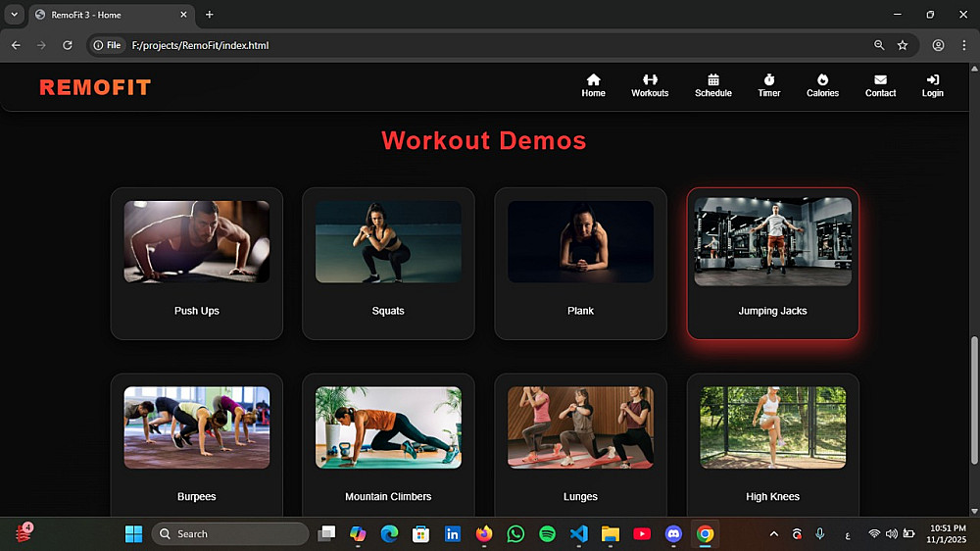Open a new browser tab
The height and width of the screenshot is (551, 980).
coord(209,15)
